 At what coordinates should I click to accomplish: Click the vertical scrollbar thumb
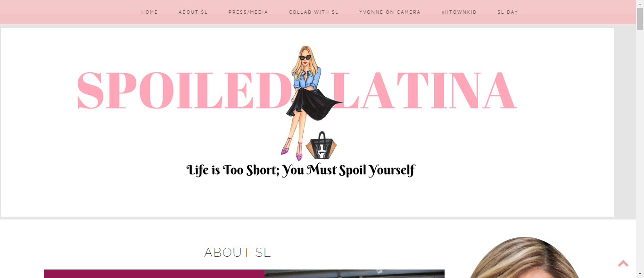pyautogui.click(x=640, y=19)
